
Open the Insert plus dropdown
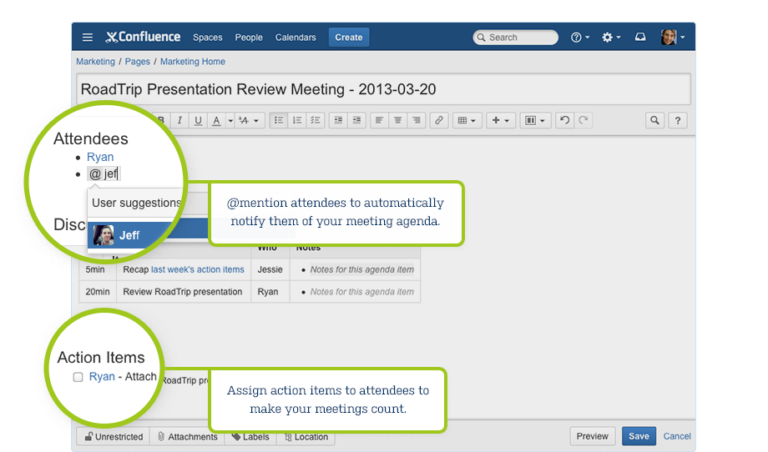click(x=501, y=120)
